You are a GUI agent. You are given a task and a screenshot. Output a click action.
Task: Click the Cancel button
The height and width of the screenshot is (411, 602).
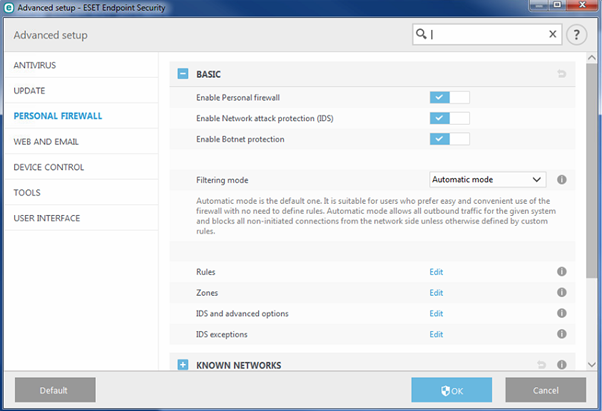pyautogui.click(x=546, y=390)
